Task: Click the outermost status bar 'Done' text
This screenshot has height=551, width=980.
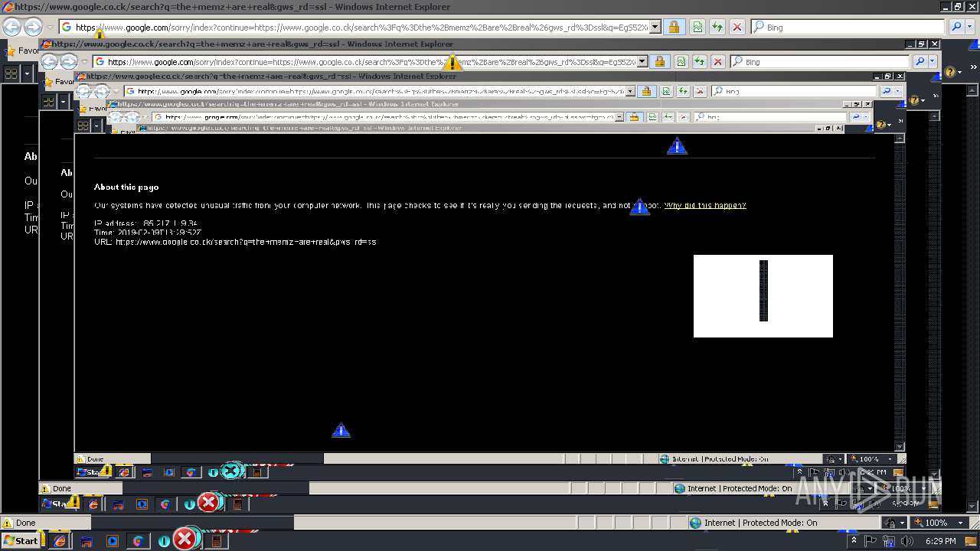Action: pyautogui.click(x=25, y=523)
